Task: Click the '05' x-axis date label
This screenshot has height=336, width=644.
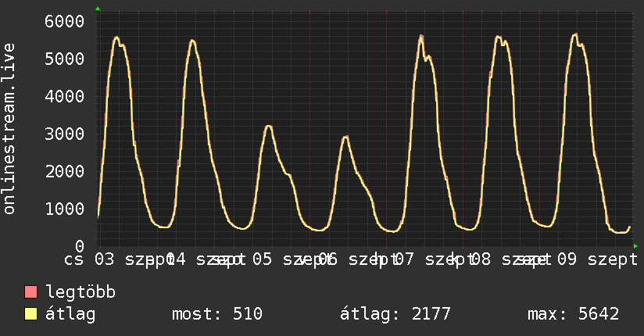Action: coord(262,259)
